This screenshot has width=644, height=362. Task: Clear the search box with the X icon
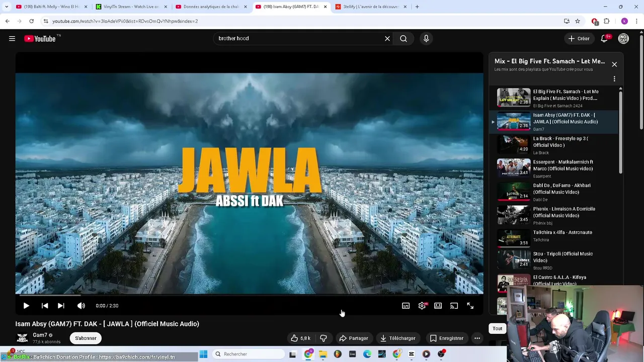tap(387, 39)
